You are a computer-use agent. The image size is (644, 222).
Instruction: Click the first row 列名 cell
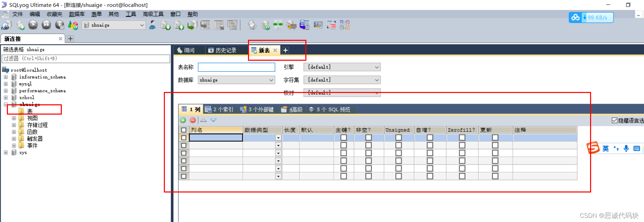pyautogui.click(x=216, y=138)
